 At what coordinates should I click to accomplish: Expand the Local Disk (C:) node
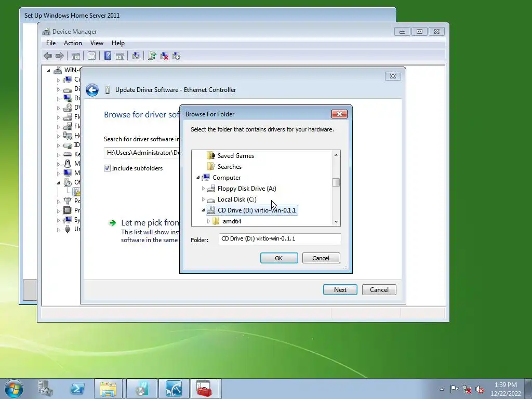pyautogui.click(x=203, y=199)
